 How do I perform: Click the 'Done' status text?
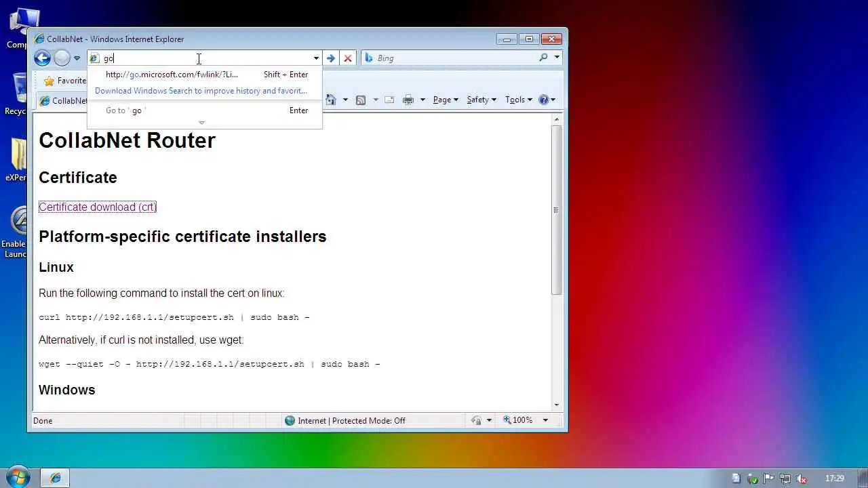coord(43,421)
